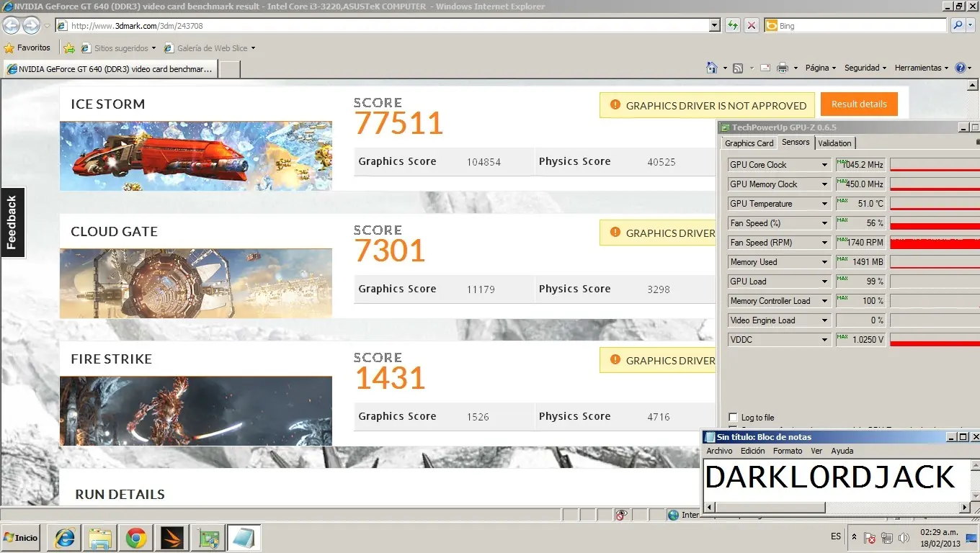Open Notepad Edición menu
Viewport: 980px width, 553px height.
coord(753,451)
